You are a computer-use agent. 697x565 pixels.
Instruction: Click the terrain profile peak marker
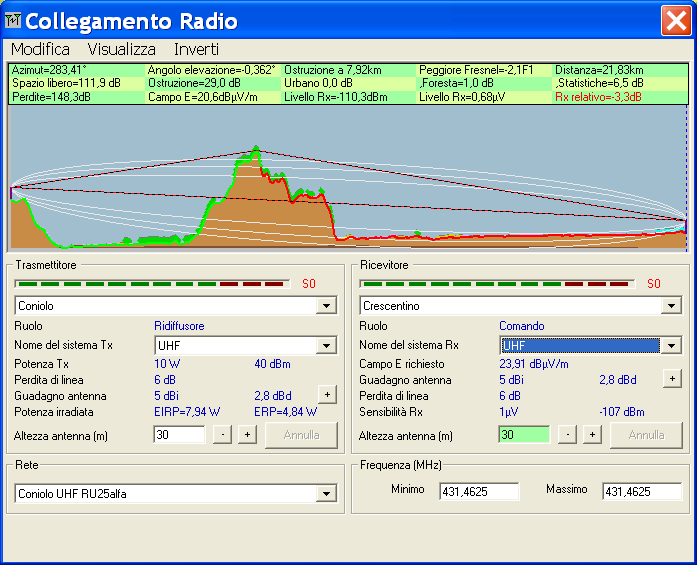(256, 148)
